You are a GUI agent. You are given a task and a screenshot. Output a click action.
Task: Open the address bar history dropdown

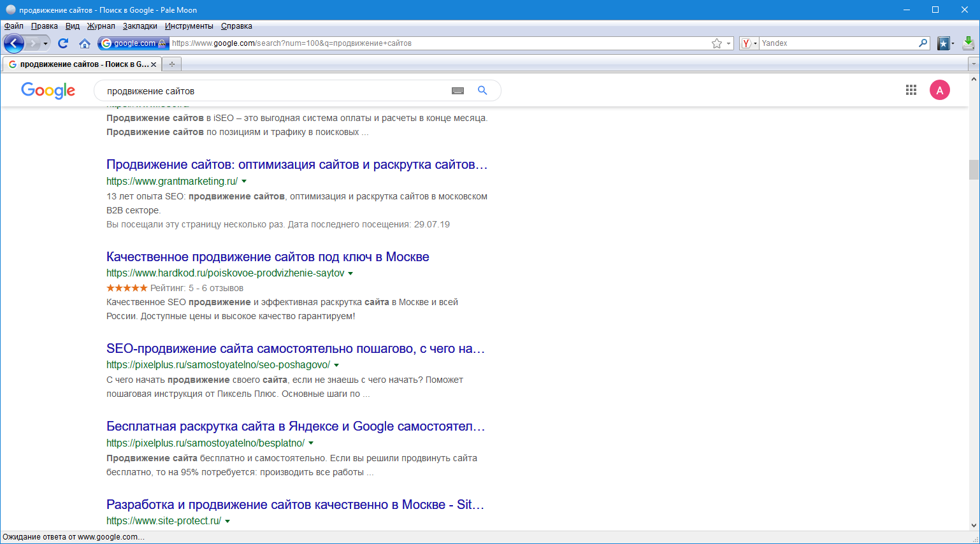coord(728,43)
